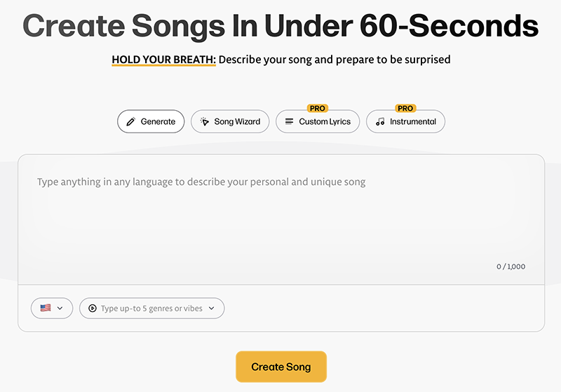Click the "Create Songs In Under 60-Seconds" heading
The width and height of the screenshot is (561, 392).
280,27
